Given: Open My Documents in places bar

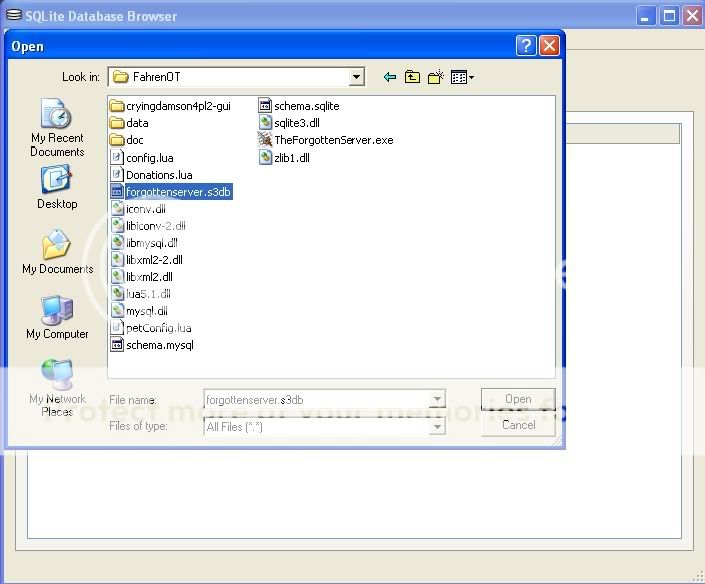Looking at the screenshot, I should [58, 252].
